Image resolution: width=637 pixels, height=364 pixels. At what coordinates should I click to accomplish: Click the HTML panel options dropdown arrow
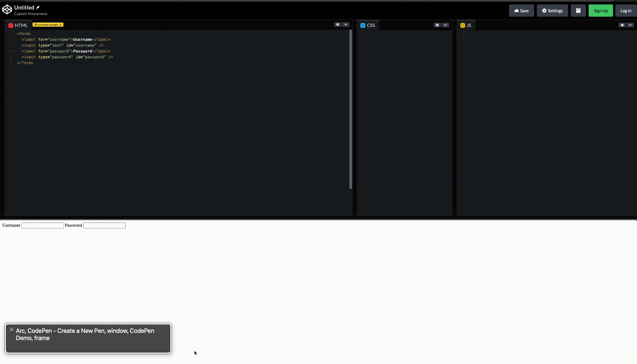point(346,25)
